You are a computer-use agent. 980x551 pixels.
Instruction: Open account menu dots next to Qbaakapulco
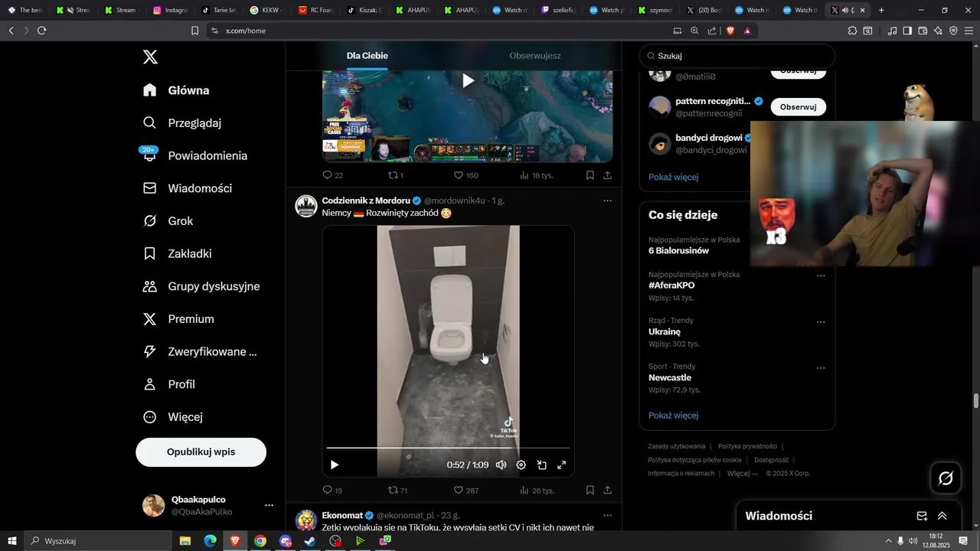pos(269,505)
